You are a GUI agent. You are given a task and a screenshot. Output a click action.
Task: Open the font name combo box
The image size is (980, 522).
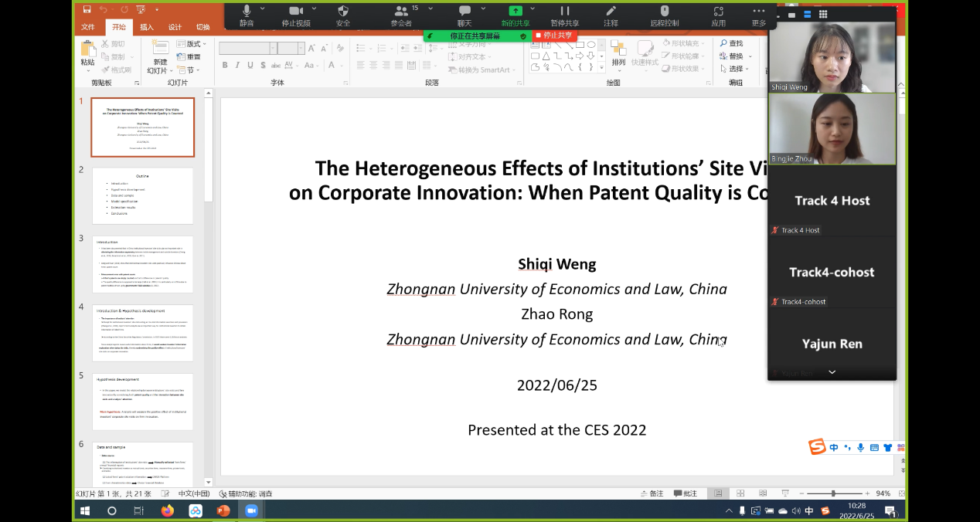(x=247, y=48)
